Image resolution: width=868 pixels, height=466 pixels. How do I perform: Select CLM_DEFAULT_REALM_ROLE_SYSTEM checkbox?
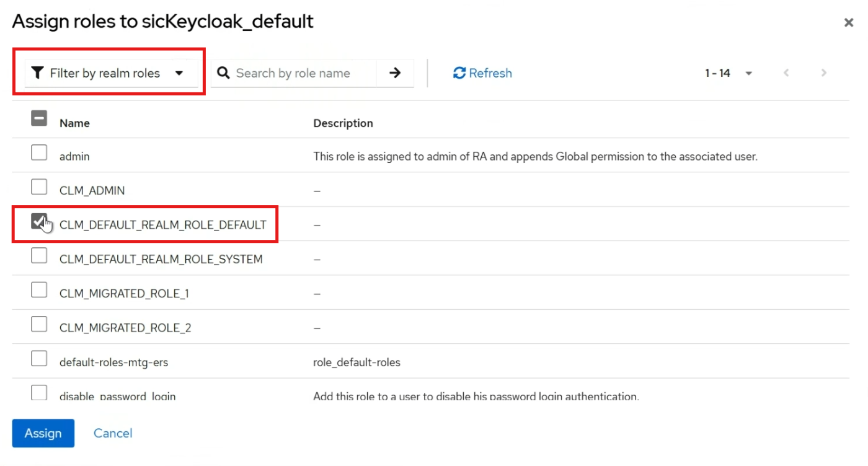coord(39,255)
